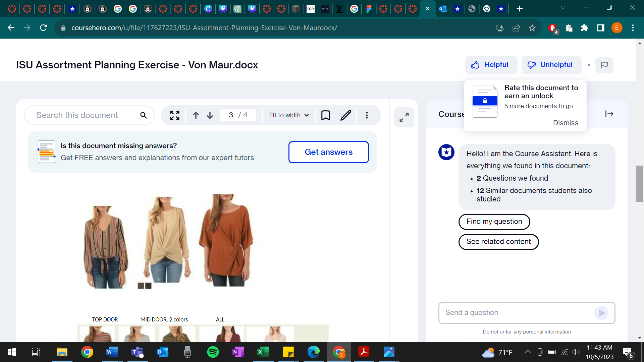The height and width of the screenshot is (362, 644).
Task: Click "2 Questions we found" text
Action: 512,178
